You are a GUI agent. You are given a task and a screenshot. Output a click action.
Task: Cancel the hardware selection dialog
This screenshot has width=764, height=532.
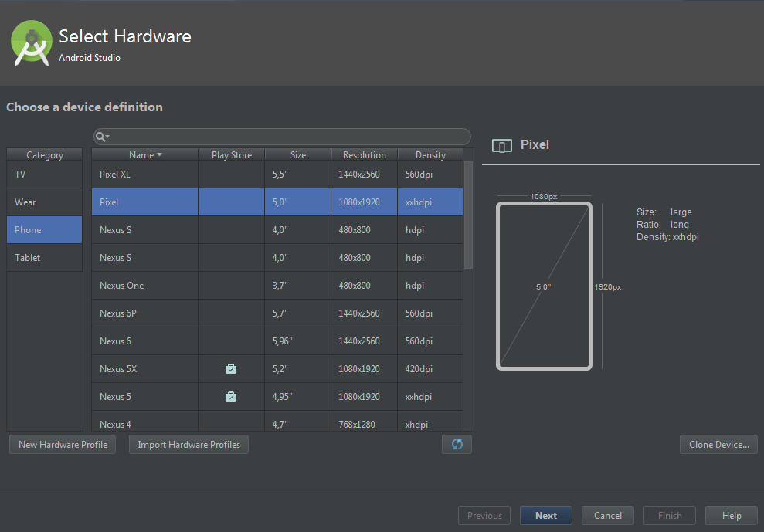pos(608,516)
